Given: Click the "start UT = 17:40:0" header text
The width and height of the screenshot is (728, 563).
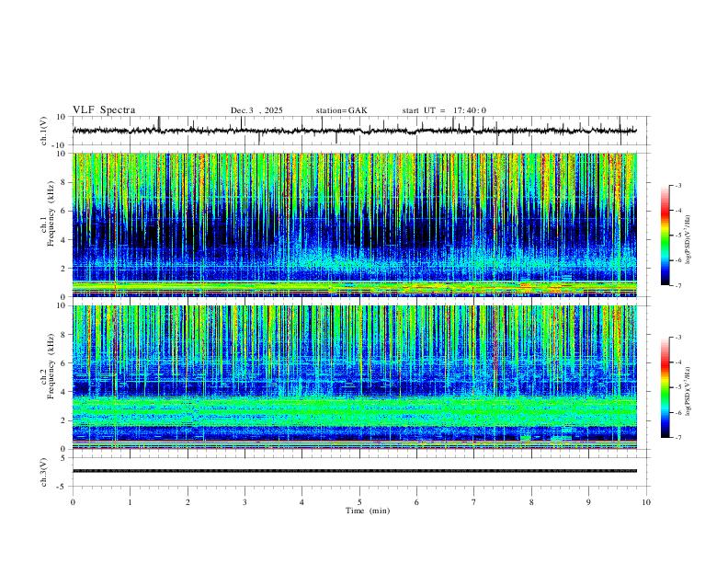Looking at the screenshot, I should click(444, 110).
